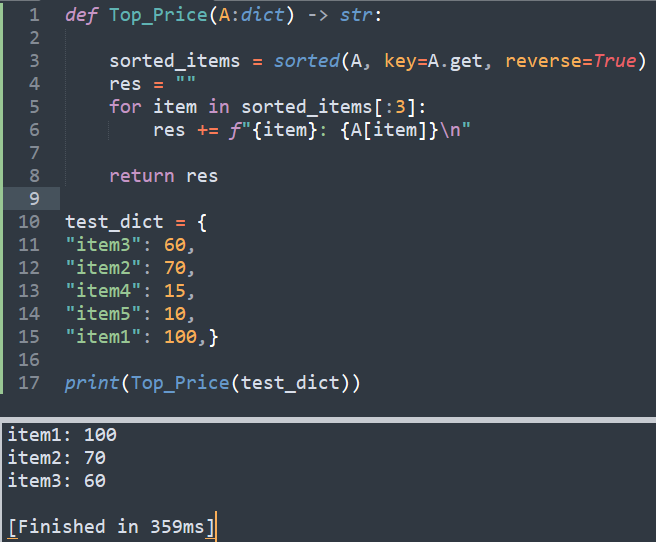Click the for keyword on line 5

[x=125, y=107]
